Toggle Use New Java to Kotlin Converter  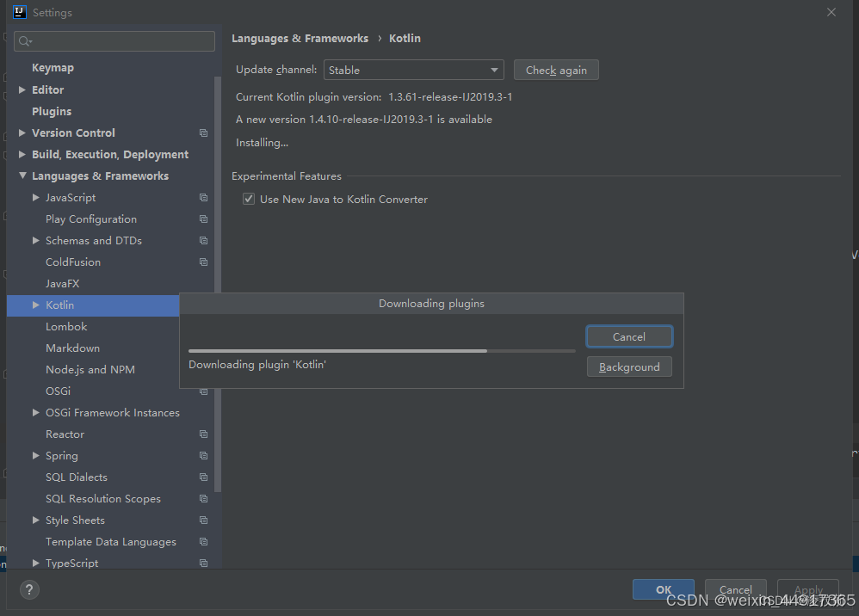coord(249,199)
